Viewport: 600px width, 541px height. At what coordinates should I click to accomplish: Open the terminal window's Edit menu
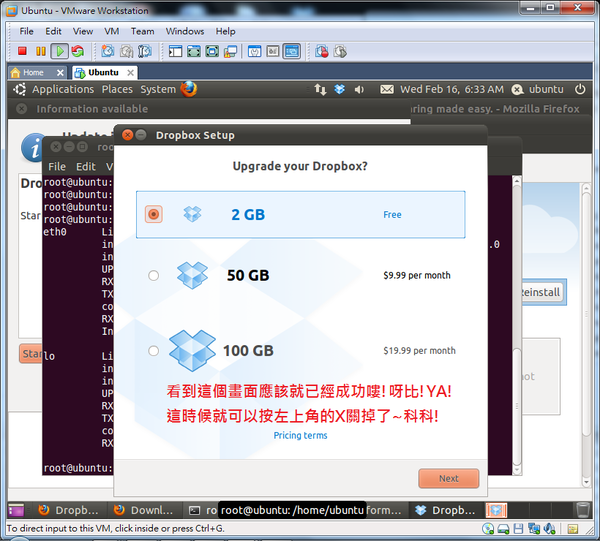(86, 167)
